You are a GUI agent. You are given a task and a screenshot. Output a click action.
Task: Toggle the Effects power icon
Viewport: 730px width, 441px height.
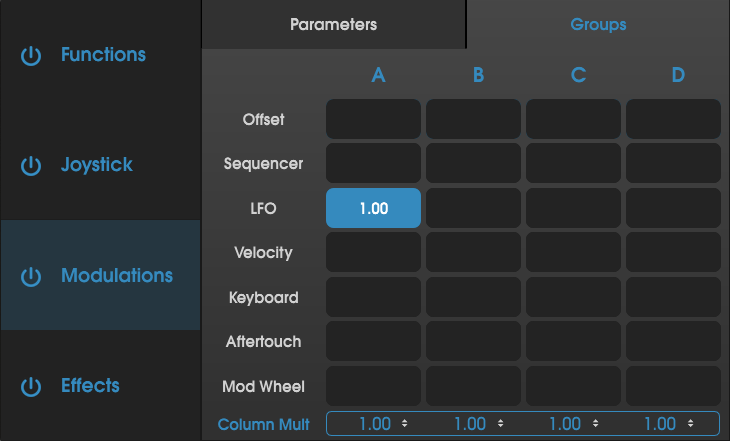pos(31,387)
